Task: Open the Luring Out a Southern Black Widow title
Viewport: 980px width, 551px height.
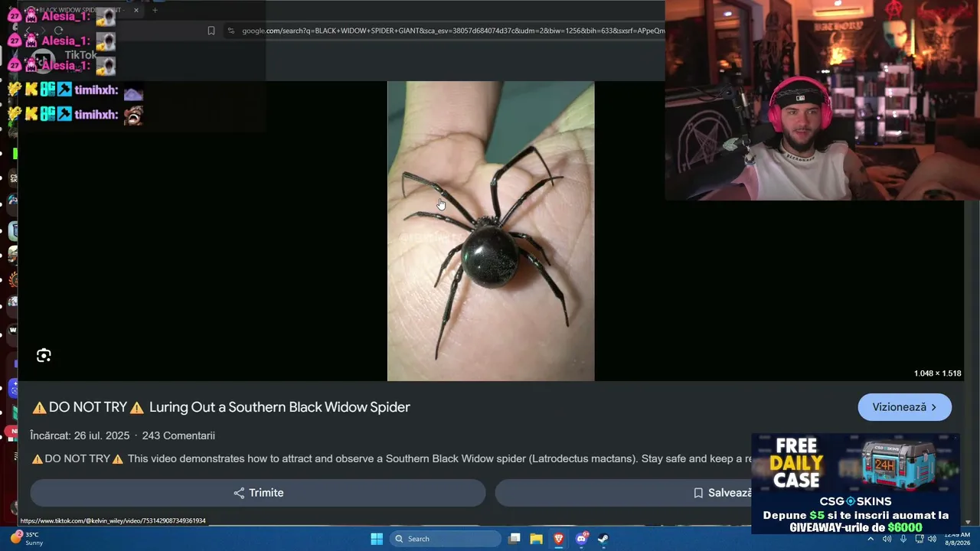Action: click(221, 407)
